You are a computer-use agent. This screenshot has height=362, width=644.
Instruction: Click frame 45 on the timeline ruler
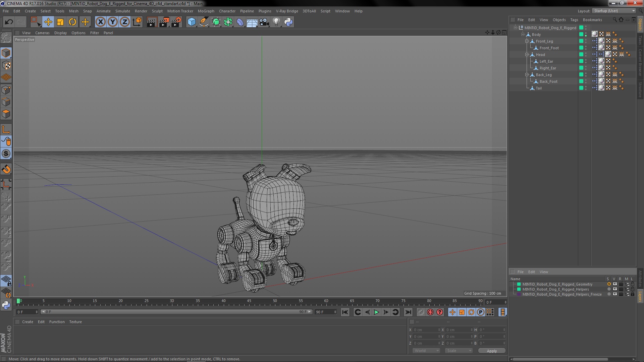(249, 301)
